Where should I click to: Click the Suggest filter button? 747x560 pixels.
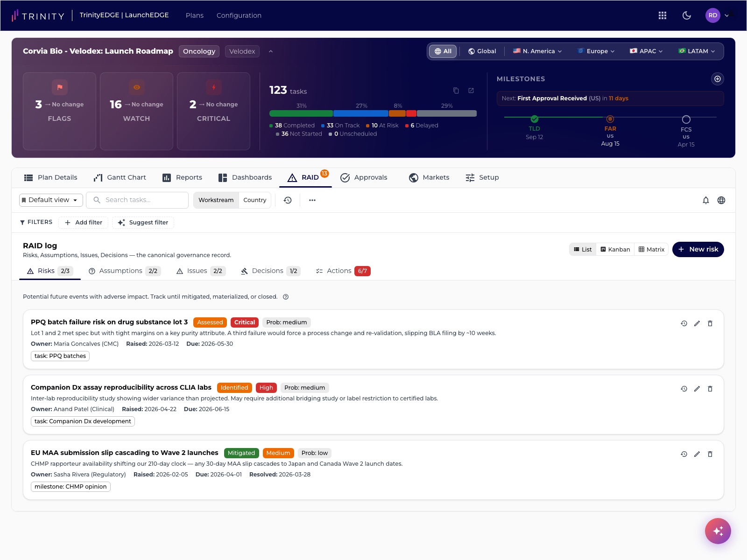(x=143, y=223)
